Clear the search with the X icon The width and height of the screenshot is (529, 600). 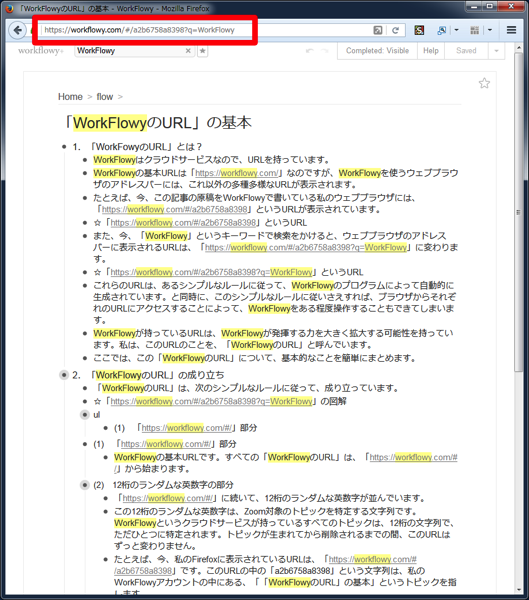pos(188,51)
